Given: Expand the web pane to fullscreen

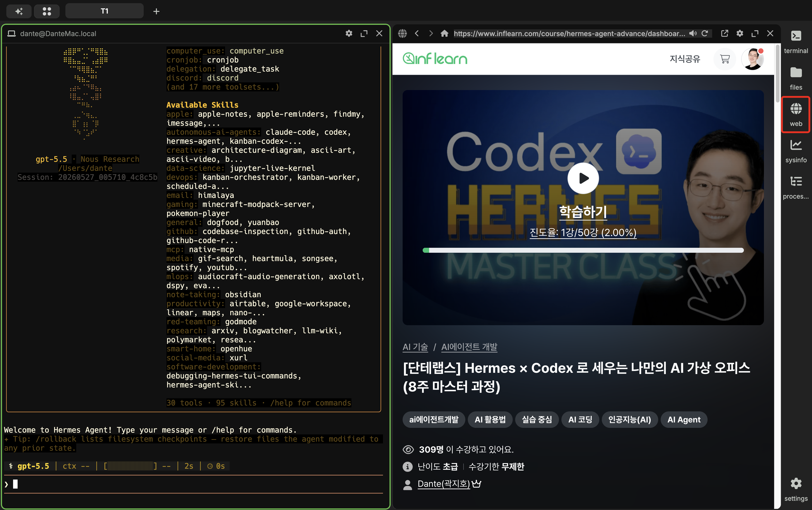Looking at the screenshot, I should point(755,33).
